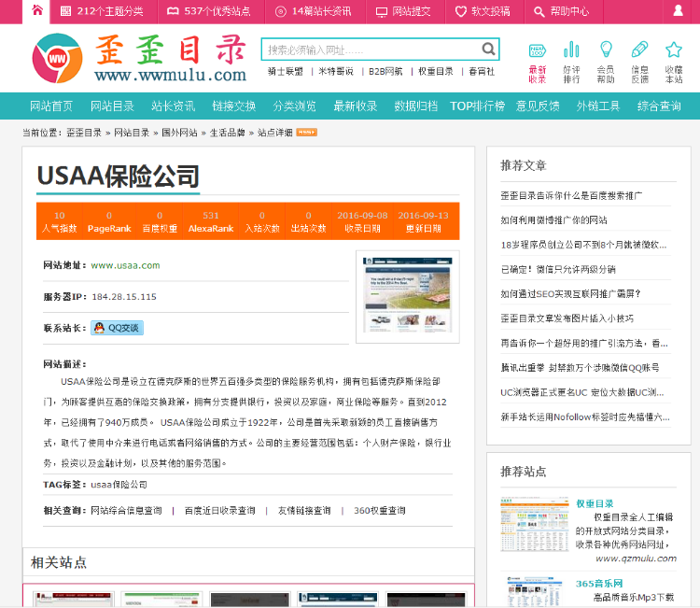Open 帮助中心 menu item
700x608 pixels.
562,11
